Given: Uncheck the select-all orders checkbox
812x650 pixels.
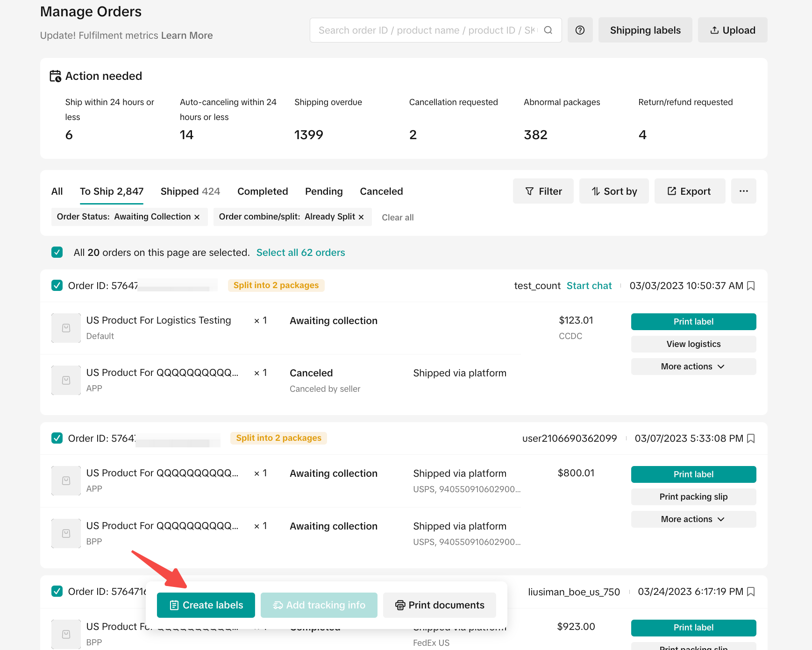Looking at the screenshot, I should click(57, 253).
